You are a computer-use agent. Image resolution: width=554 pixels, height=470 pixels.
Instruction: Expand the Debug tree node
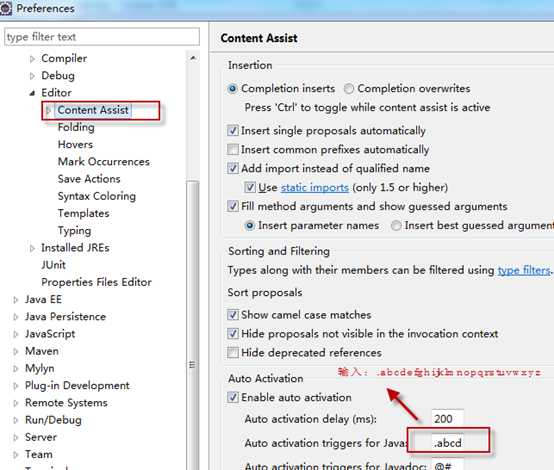(x=32, y=76)
